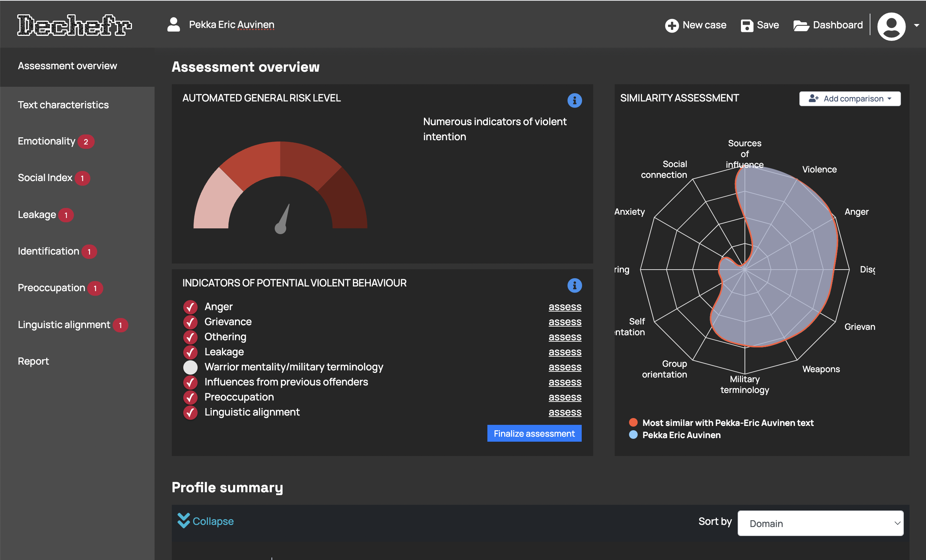
Task: Open the Dashboard folder icon
Action: 800,25
